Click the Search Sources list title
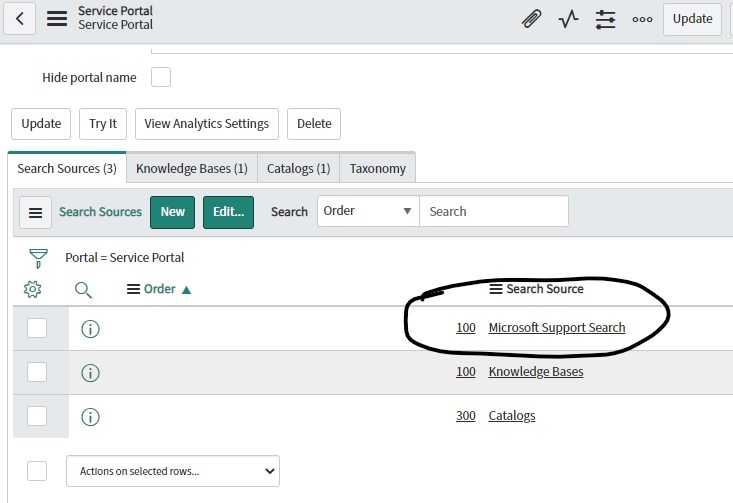 [x=100, y=212]
